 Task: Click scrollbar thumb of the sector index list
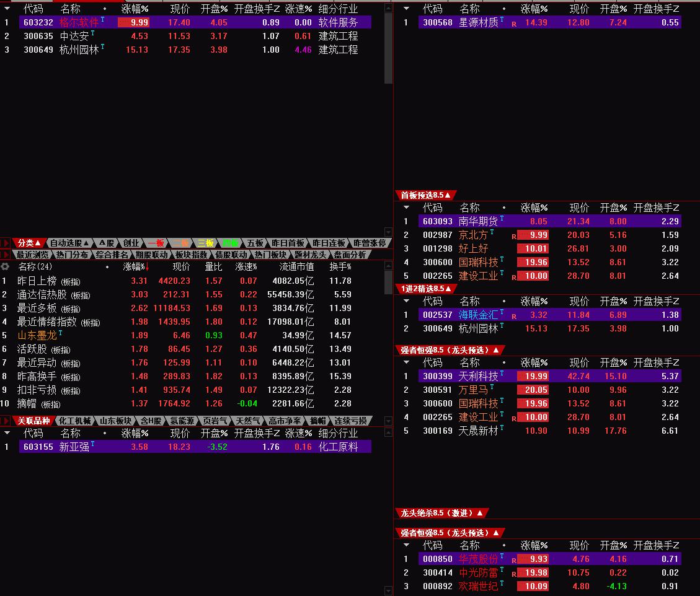coord(388,283)
